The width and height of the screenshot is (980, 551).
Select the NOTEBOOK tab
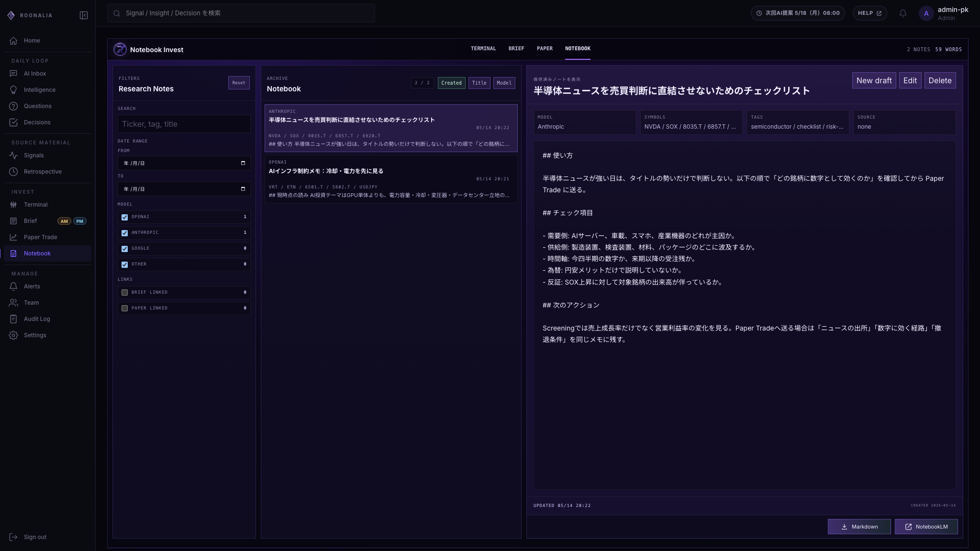(578, 49)
